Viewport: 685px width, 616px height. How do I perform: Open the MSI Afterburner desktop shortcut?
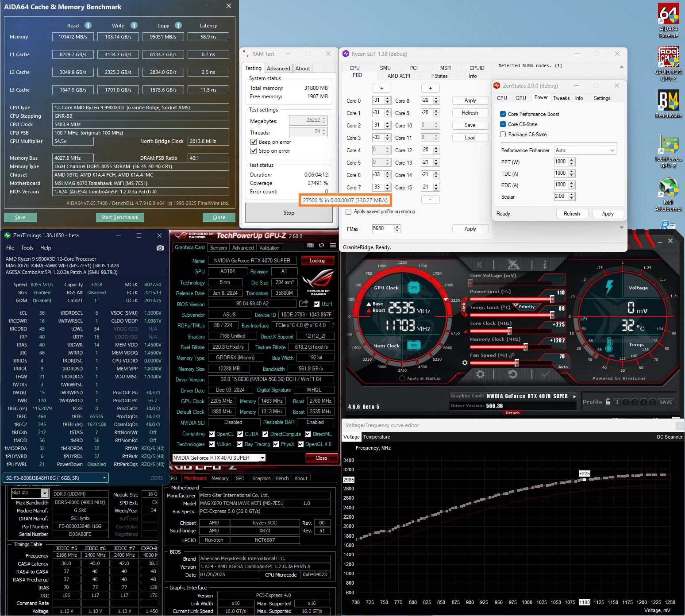[668, 195]
